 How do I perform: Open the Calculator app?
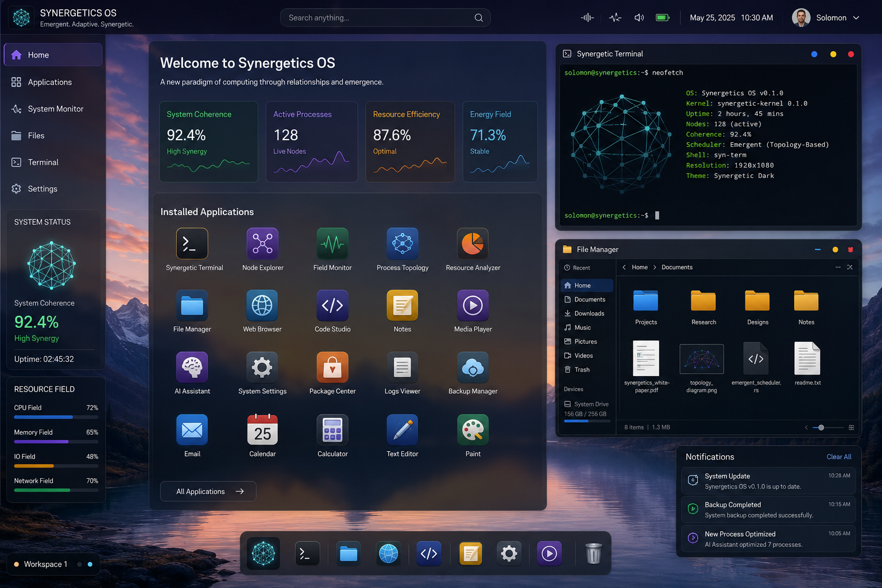(332, 430)
